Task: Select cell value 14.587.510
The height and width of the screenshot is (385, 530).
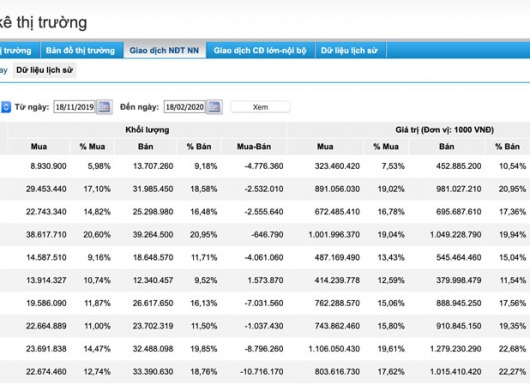Action: (46, 257)
